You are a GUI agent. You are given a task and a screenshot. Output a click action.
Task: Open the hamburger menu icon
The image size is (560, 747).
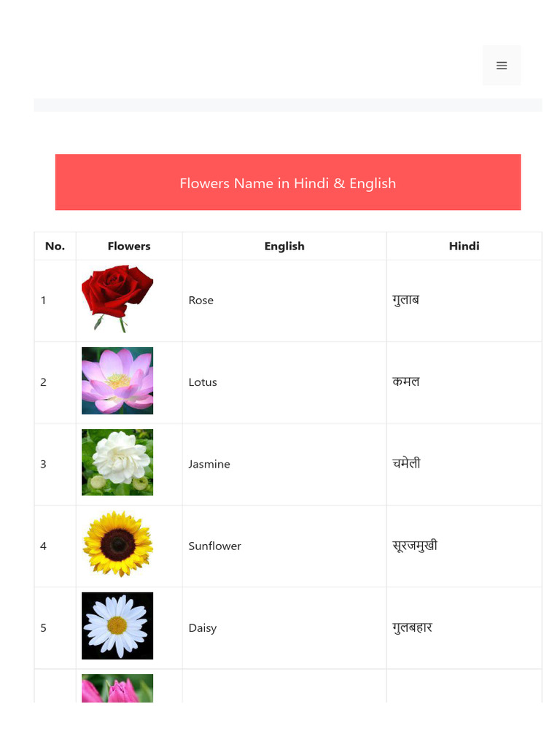(502, 66)
